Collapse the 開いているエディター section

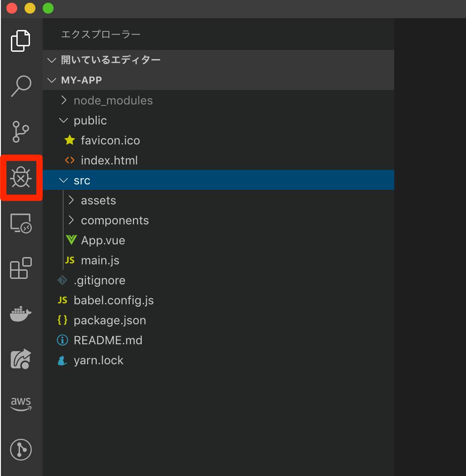pyautogui.click(x=52, y=60)
